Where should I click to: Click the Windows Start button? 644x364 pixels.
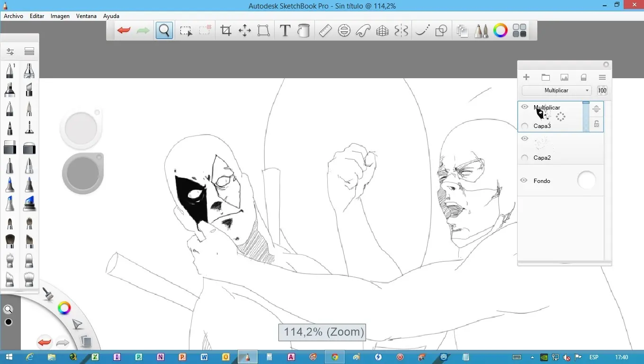9,357
